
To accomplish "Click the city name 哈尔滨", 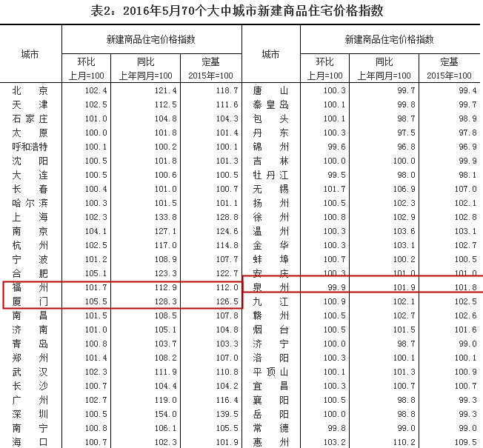I will pos(30,203).
